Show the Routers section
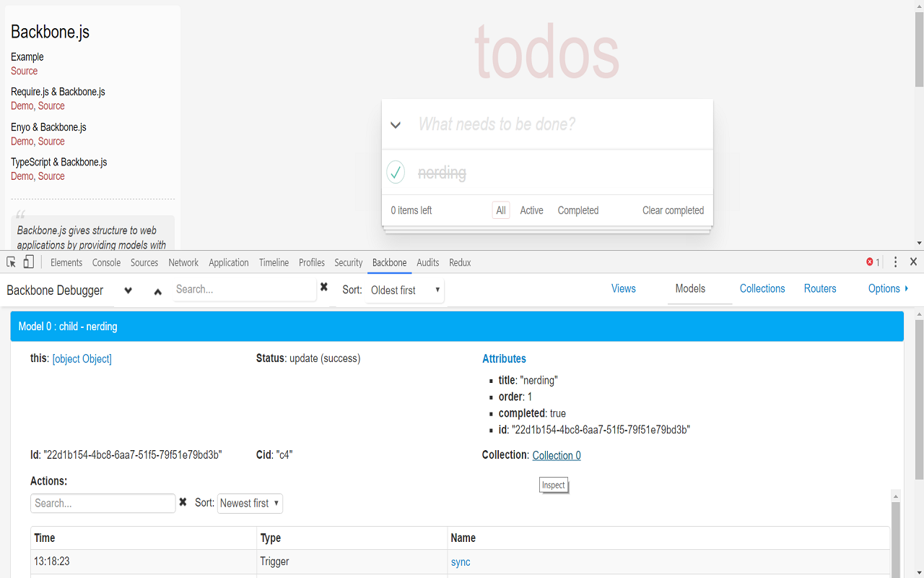Screen dimensions: 924x578 point(820,288)
